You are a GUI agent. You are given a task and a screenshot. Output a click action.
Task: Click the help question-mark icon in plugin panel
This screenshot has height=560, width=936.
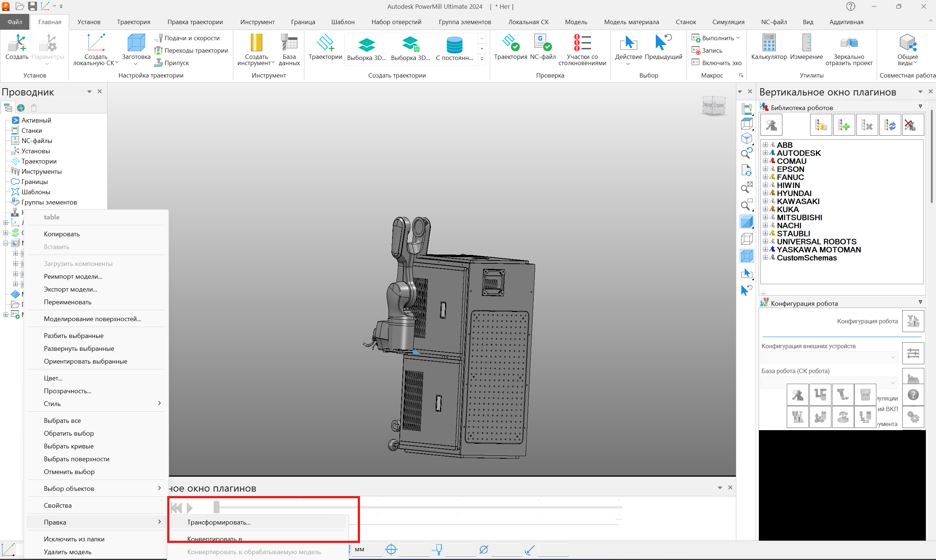click(x=913, y=395)
